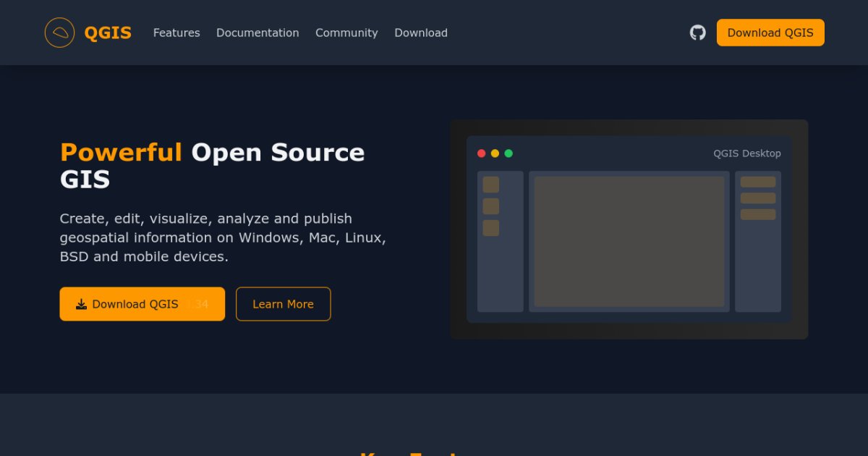Select the bottom bar in the mockup's right panel
Image resolution: width=868 pixels, height=456 pixels.
tap(758, 214)
